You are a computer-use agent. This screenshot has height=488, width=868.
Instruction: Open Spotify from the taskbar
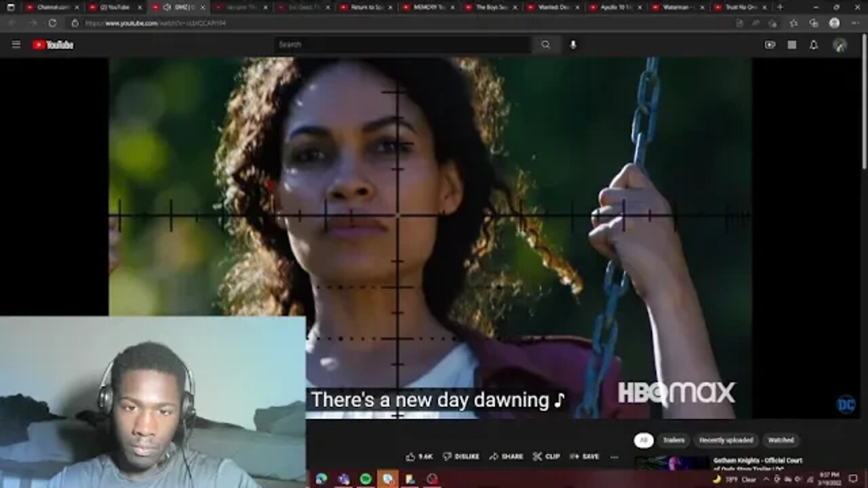click(366, 479)
